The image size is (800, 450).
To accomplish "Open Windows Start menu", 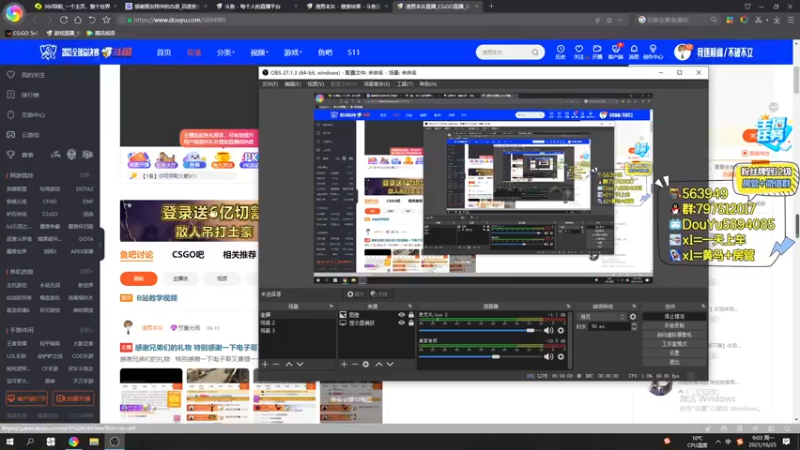I will [x=10, y=441].
